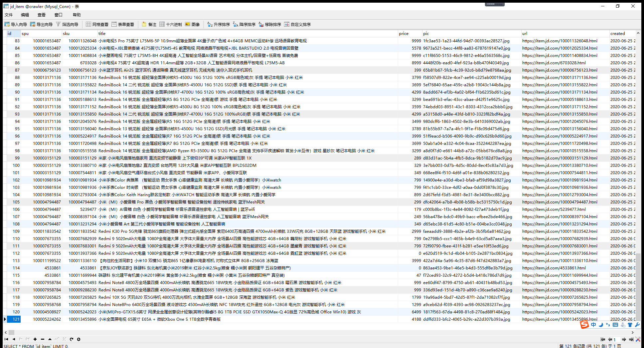
Task: Go to first page arrow icon
Action: pyautogui.click(x=603, y=339)
